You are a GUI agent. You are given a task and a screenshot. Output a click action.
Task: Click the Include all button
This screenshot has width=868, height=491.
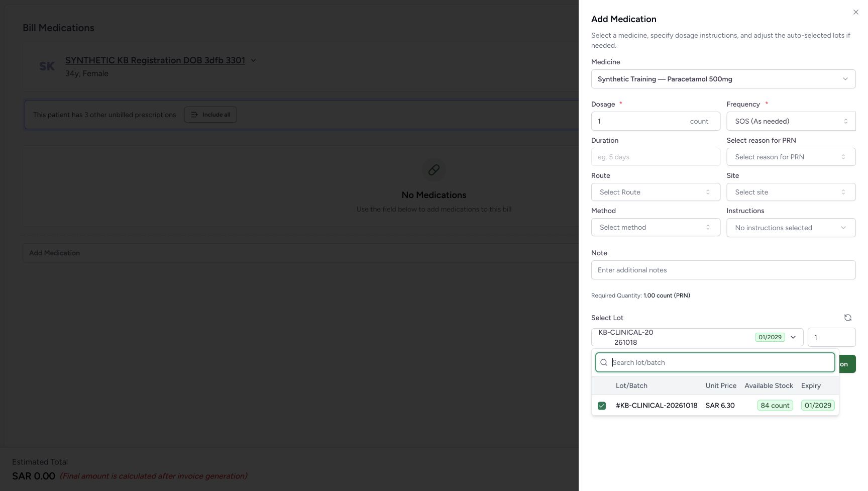pos(210,115)
